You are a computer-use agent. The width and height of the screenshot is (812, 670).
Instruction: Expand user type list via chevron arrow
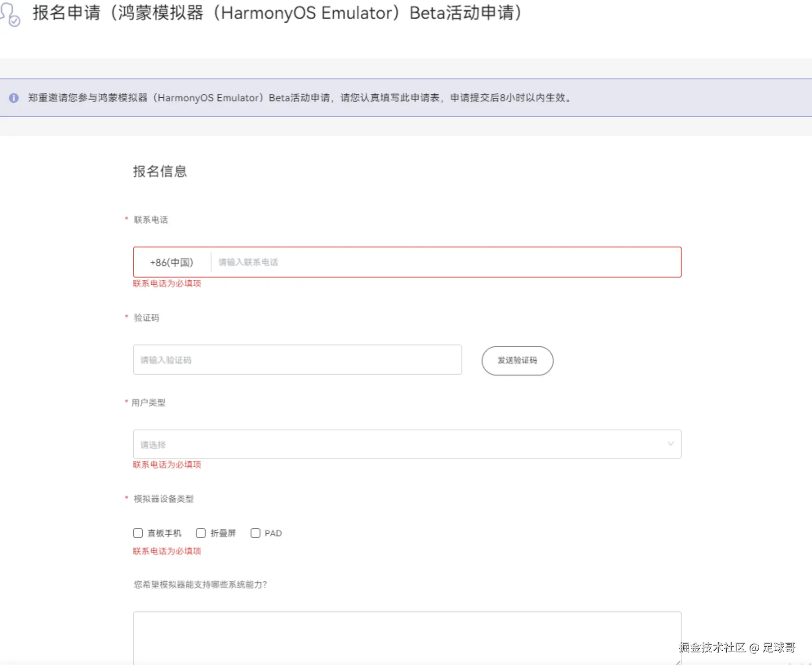point(670,444)
